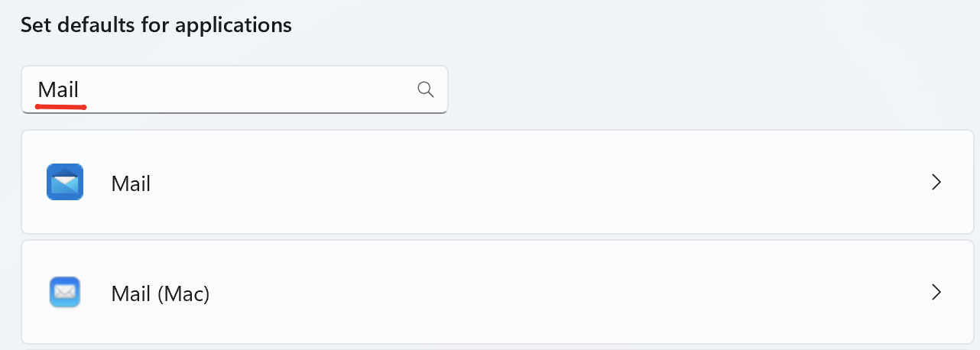Click empty space inside the search box

click(252, 89)
